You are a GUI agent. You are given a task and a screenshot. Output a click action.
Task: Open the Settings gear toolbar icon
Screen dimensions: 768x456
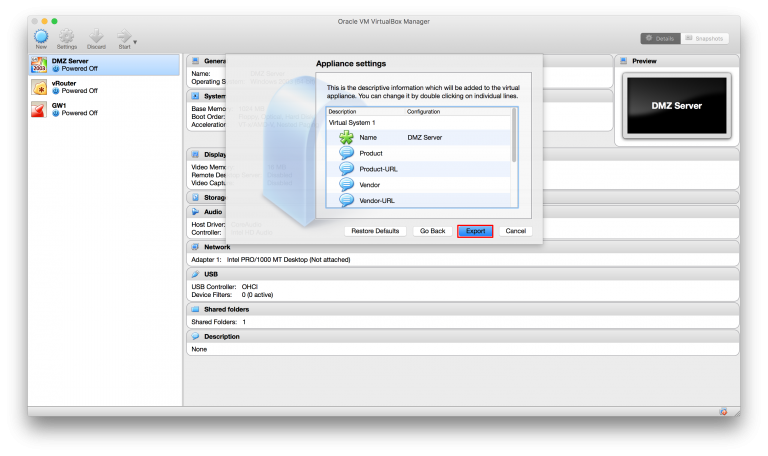point(67,37)
